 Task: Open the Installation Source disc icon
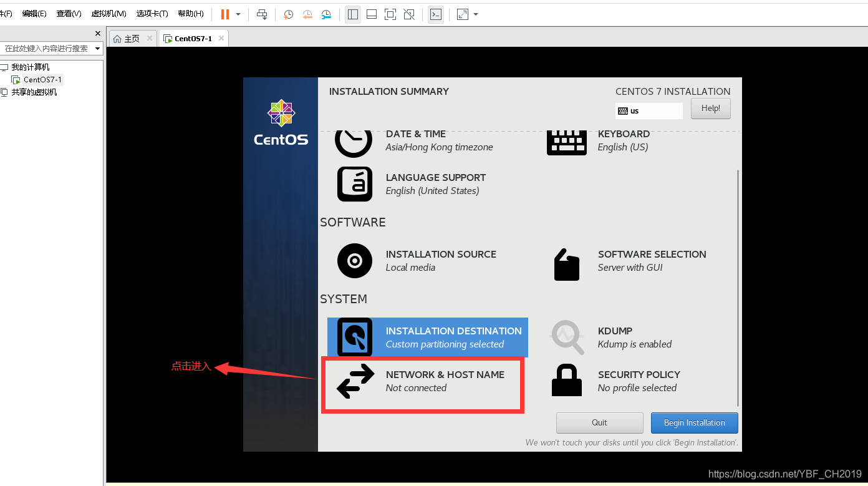(x=355, y=261)
